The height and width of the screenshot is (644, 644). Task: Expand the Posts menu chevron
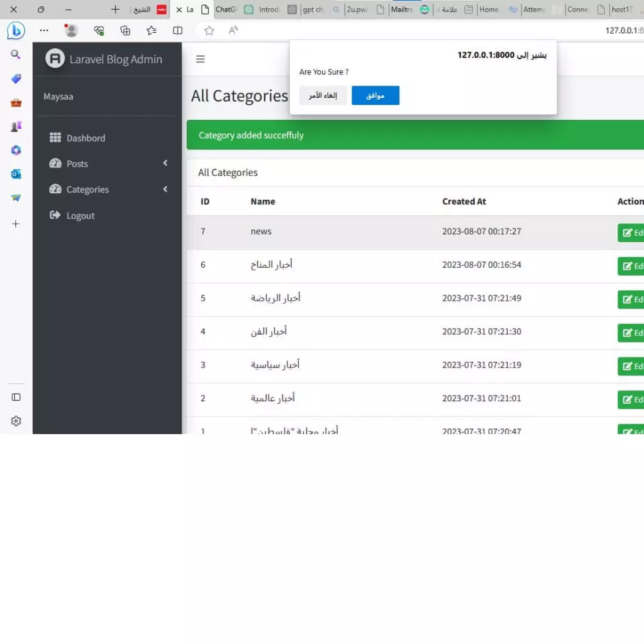coord(165,163)
